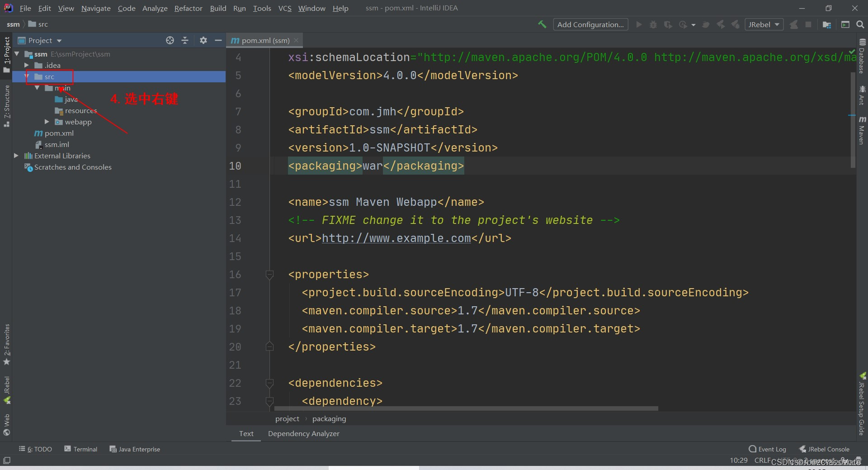
Task: Open the Navigate menu
Action: coord(96,8)
